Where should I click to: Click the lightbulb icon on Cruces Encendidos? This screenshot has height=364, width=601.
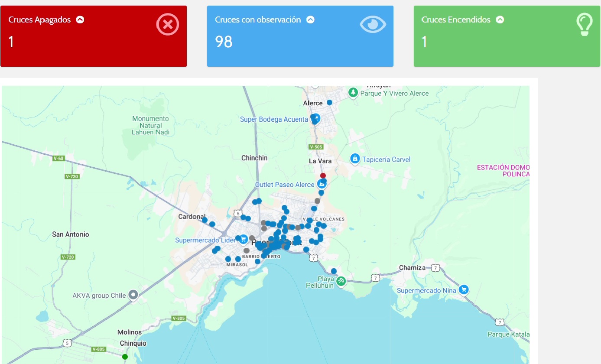click(584, 24)
